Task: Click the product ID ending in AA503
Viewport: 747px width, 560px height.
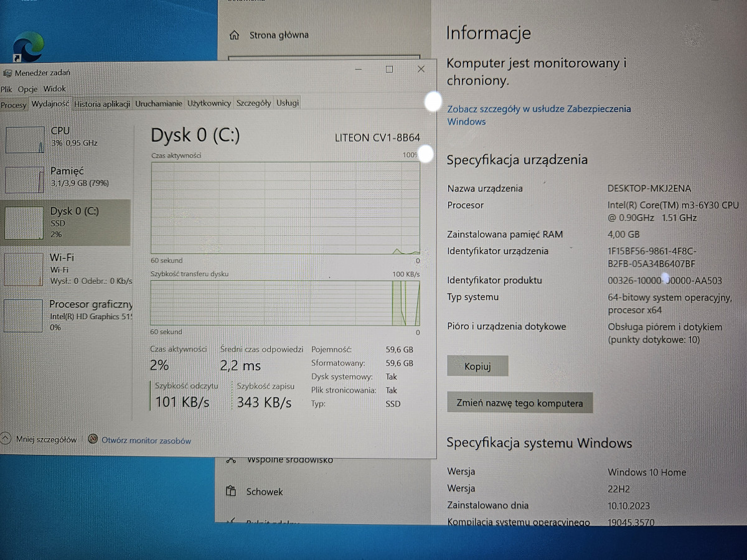Action: [665, 281]
